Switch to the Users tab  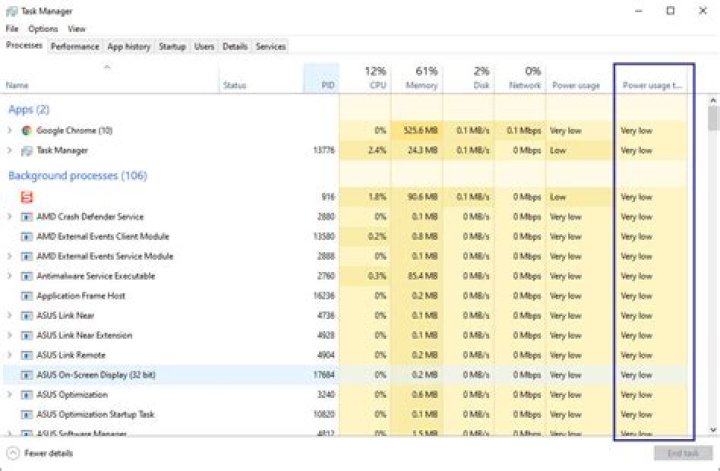pos(204,46)
